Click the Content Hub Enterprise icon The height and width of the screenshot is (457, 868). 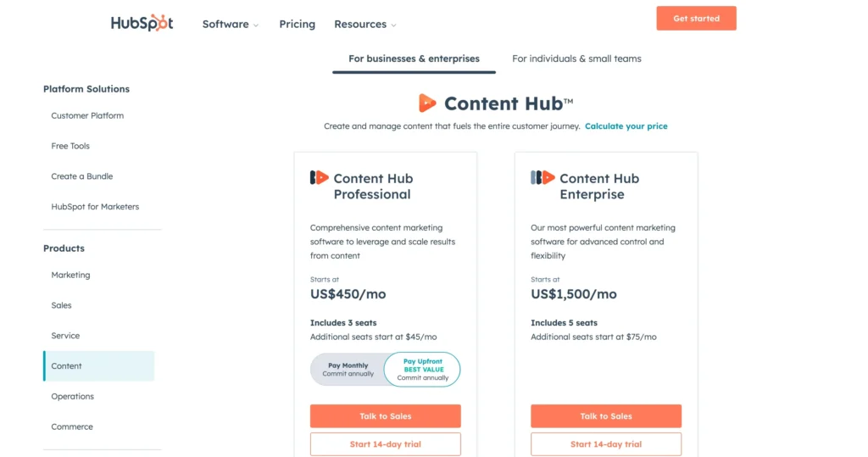pos(542,178)
